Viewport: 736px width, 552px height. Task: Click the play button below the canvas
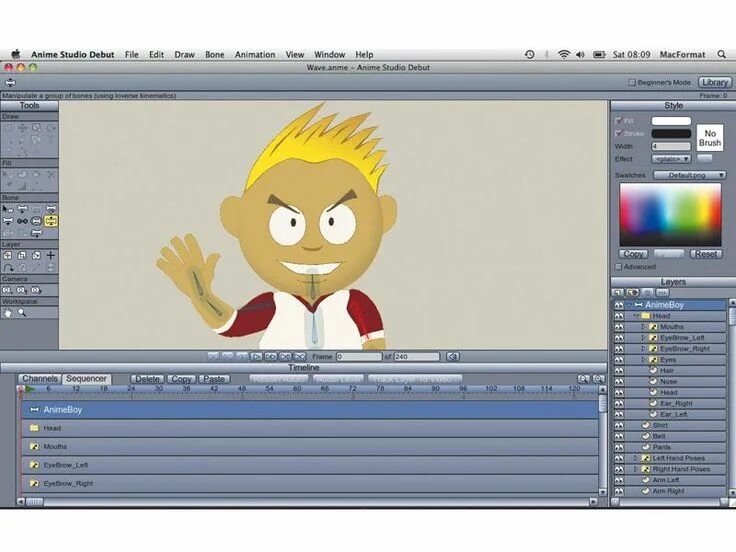pyautogui.click(x=256, y=357)
